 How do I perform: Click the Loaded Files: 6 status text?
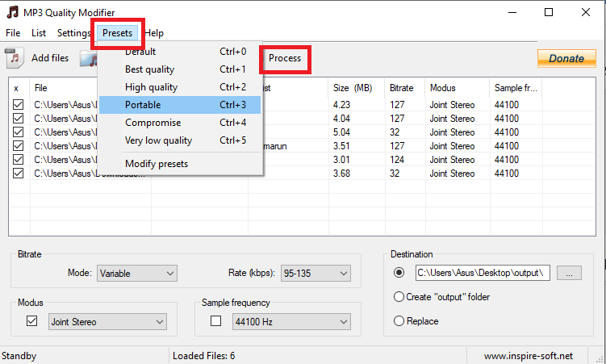pos(203,356)
